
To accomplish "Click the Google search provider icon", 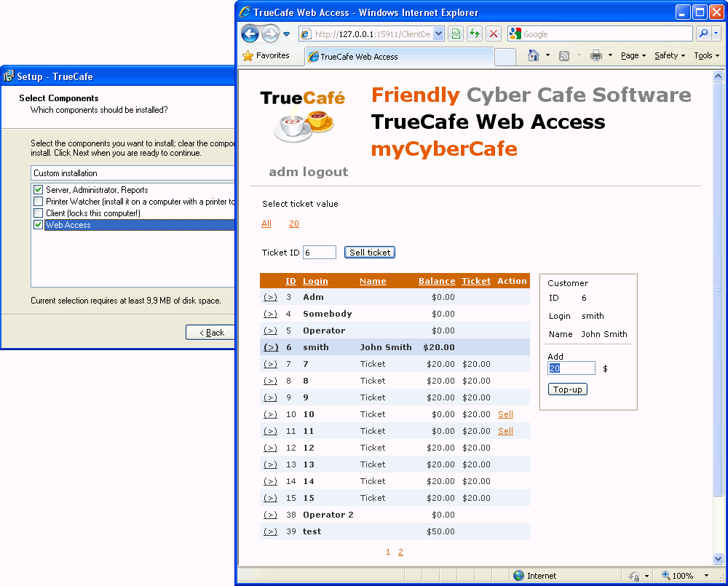I will click(515, 33).
